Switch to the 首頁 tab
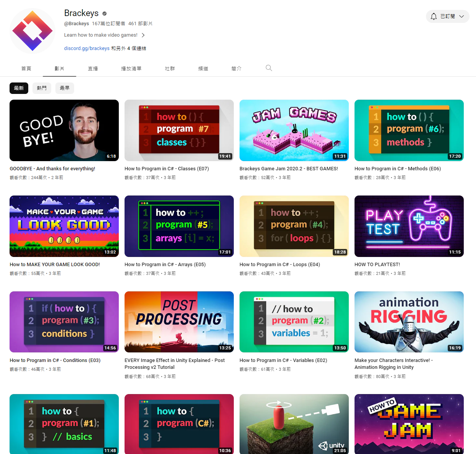476x454 pixels. (26, 69)
